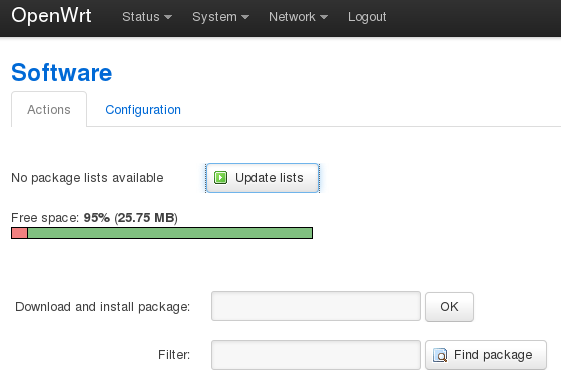Image resolution: width=561 pixels, height=382 pixels.
Task: Focus the Download and install package field
Action: pos(316,306)
